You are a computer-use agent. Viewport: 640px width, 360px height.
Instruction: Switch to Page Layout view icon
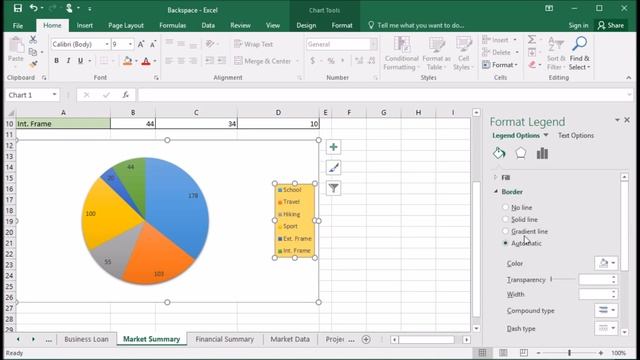click(503, 353)
